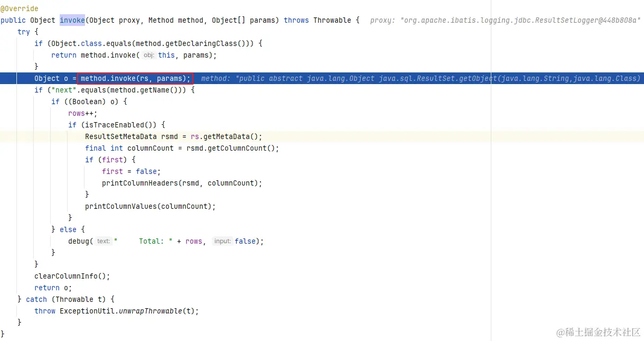
Task: Click the 'Object[] params' parameter in signature
Action: (x=246, y=20)
